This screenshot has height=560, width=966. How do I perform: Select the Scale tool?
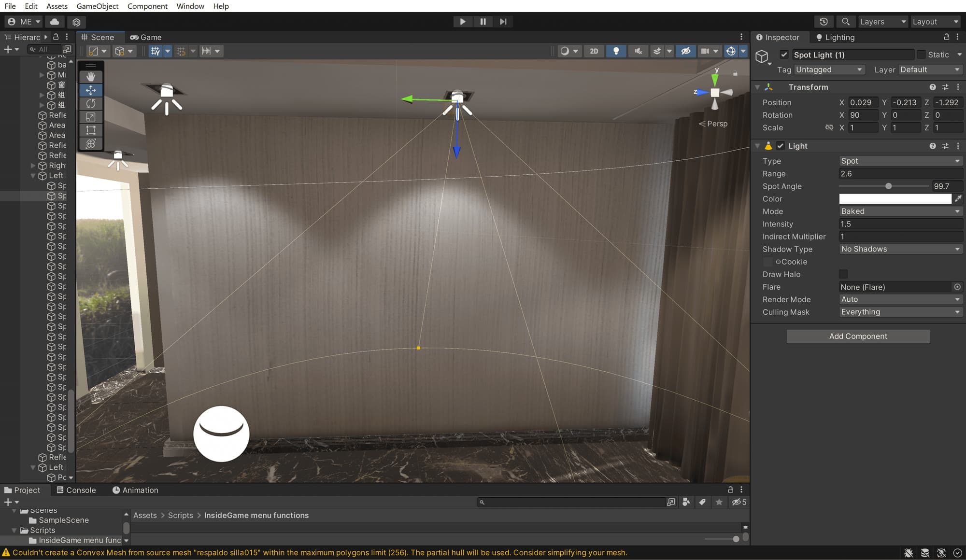[91, 117]
